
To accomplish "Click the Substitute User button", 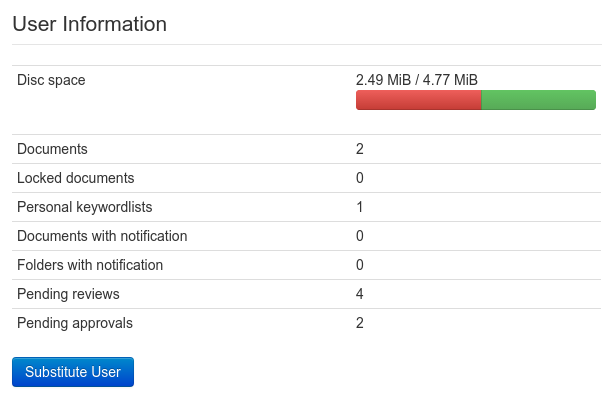I will coord(73,372).
